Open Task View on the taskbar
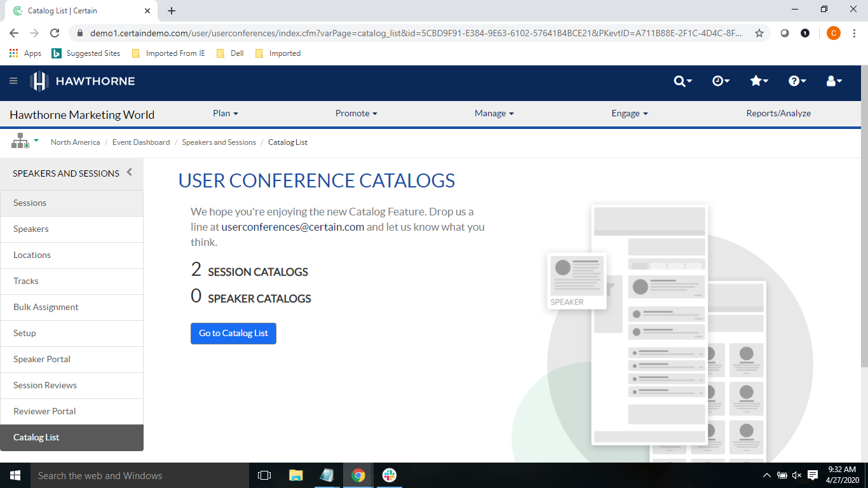The width and height of the screenshot is (868, 488). (264, 475)
